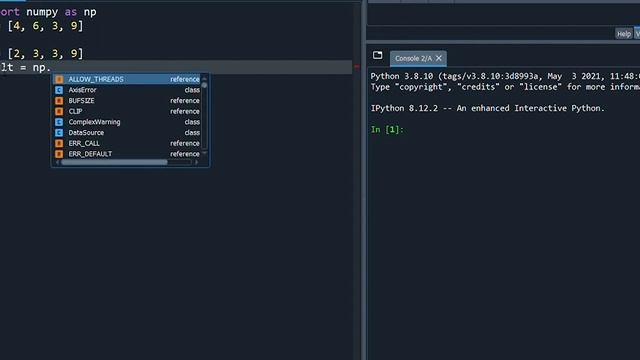
Task: Pick BUFSIZE reference in completion popup
Action: pyautogui.click(x=127, y=100)
